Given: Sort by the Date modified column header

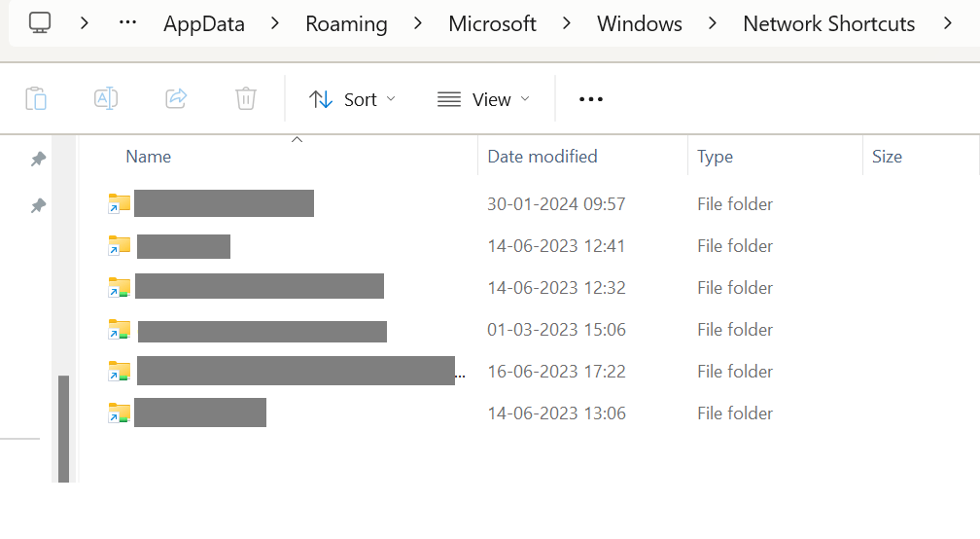Looking at the screenshot, I should (542, 157).
